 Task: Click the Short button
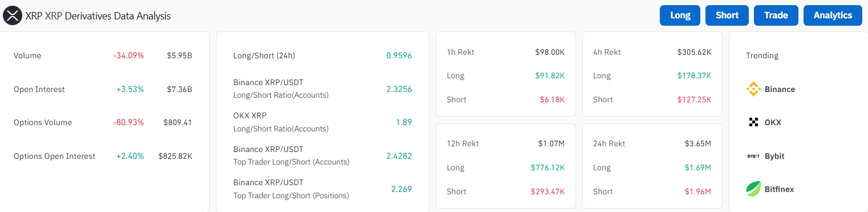click(727, 15)
